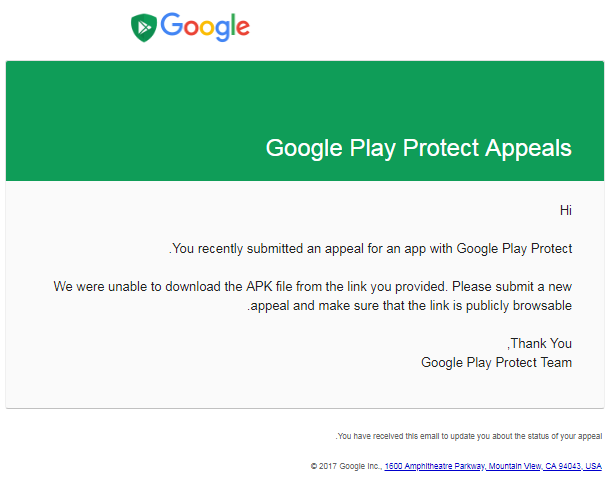
Task: Click the 'We were unable to download' line
Action: pyautogui.click(x=313, y=287)
